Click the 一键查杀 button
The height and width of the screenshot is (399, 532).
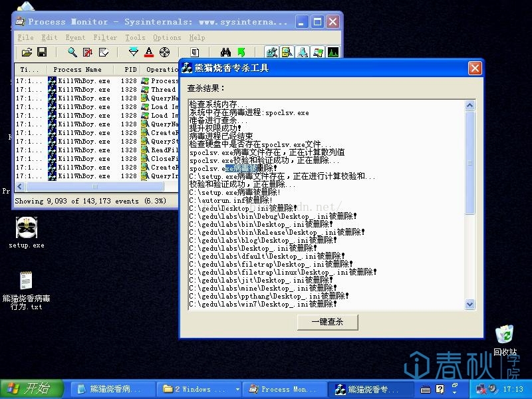(x=327, y=322)
